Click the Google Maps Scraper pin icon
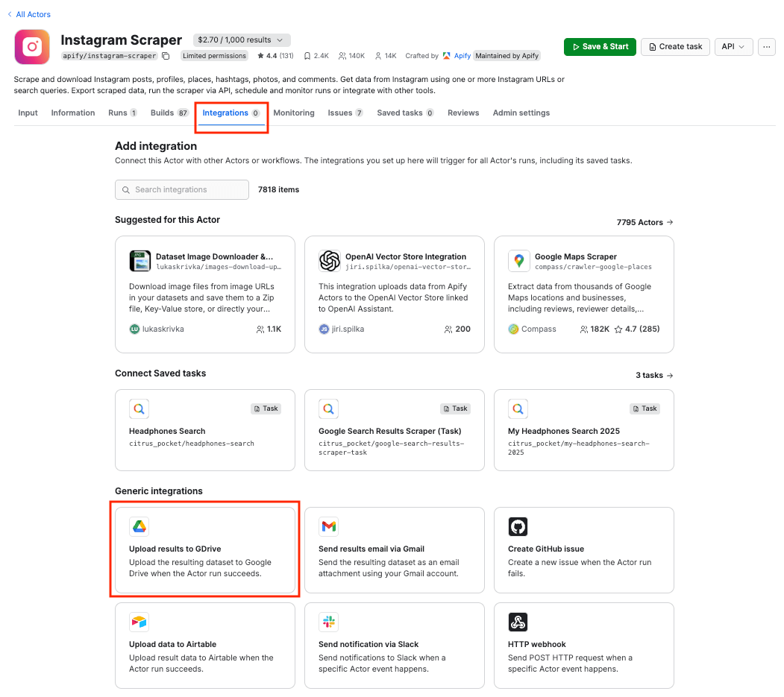 (x=518, y=261)
